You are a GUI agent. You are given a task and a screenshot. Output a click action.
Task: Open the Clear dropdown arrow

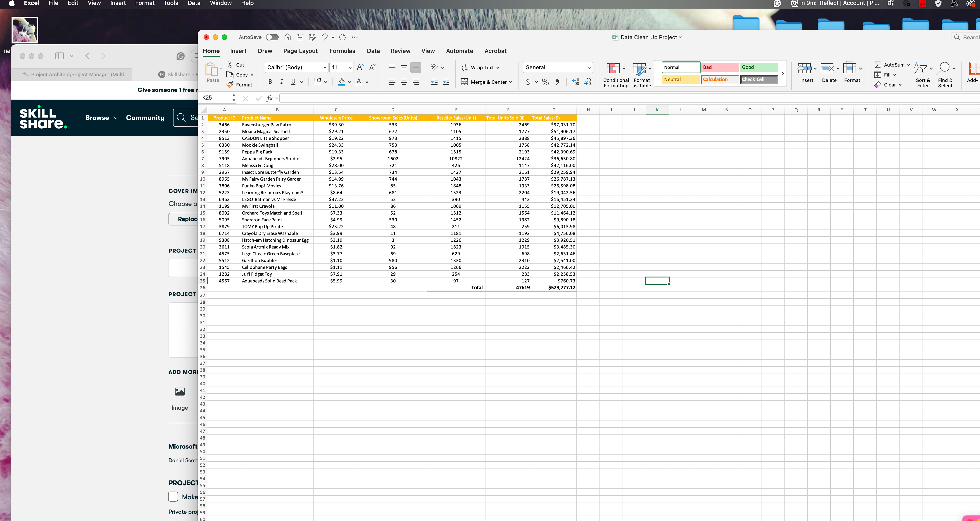(900, 84)
